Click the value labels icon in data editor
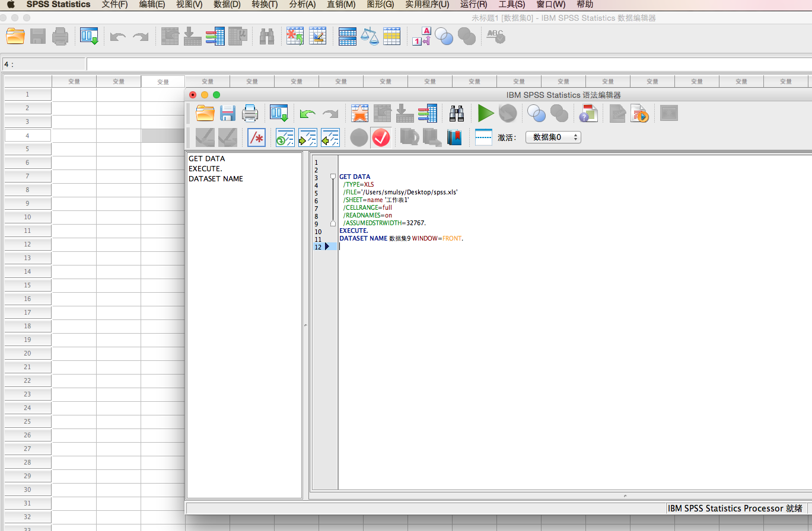The width and height of the screenshot is (812, 531). pos(421,37)
